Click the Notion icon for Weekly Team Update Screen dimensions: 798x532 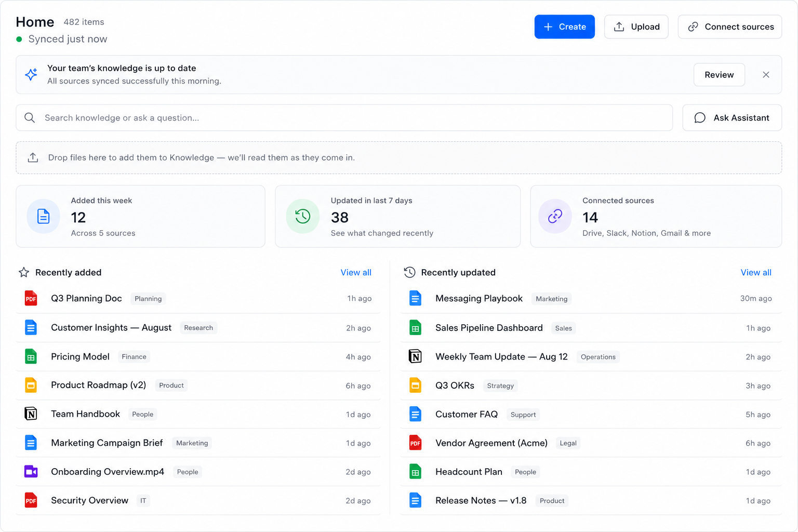415,356
